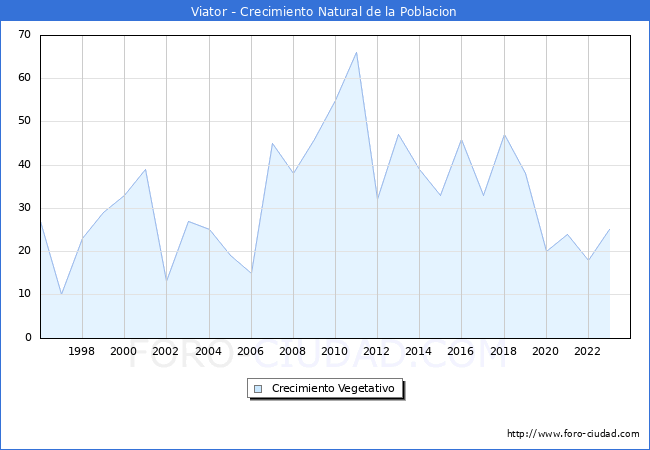650x450 pixels.
Task: Click the final data point in 2023
Action: [x=609, y=230]
